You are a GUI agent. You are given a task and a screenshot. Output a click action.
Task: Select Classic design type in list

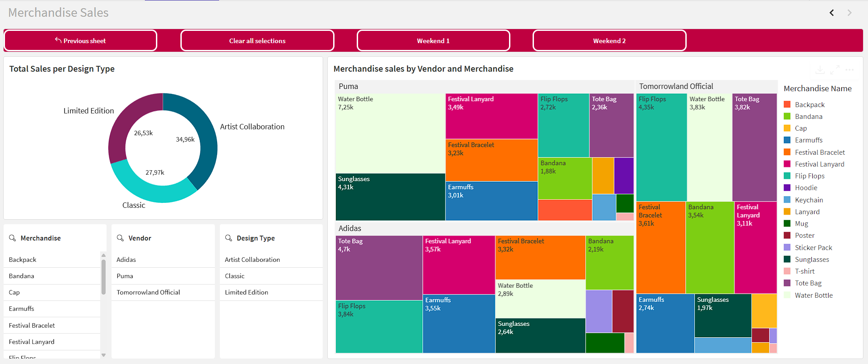point(271,276)
